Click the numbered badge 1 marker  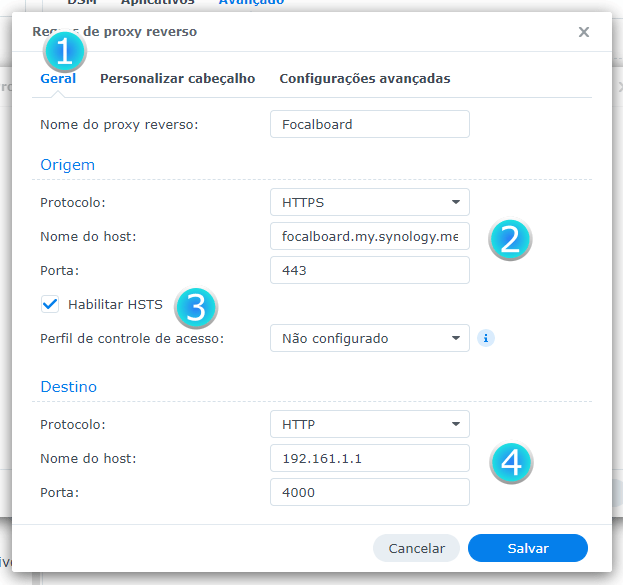pyautogui.click(x=63, y=50)
